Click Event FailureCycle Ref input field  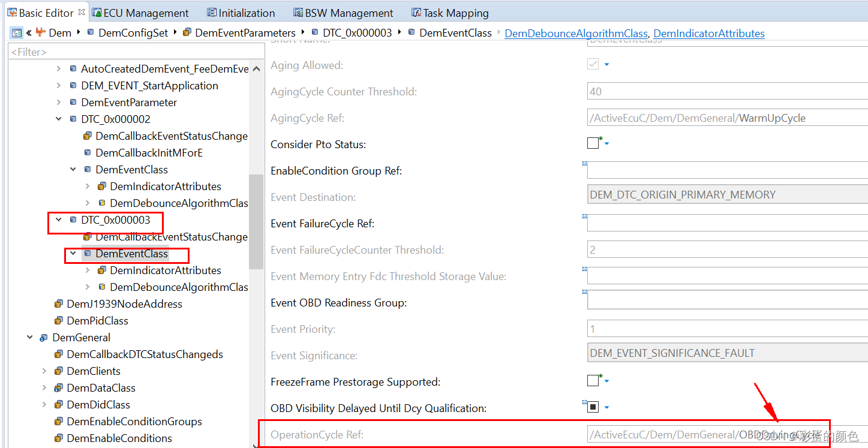tap(728, 224)
